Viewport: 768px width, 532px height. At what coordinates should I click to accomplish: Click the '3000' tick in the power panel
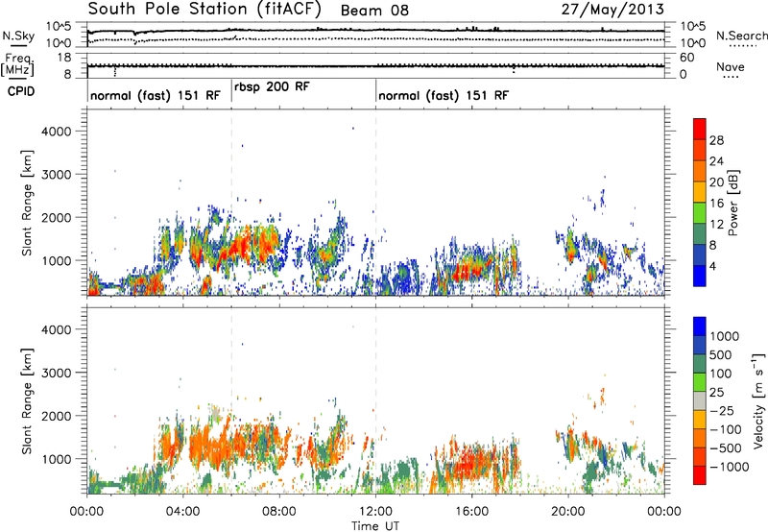[56, 175]
